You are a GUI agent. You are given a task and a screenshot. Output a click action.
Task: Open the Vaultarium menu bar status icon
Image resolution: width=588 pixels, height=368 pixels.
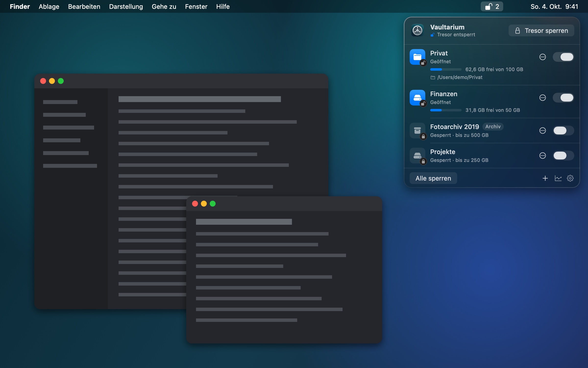point(492,6)
